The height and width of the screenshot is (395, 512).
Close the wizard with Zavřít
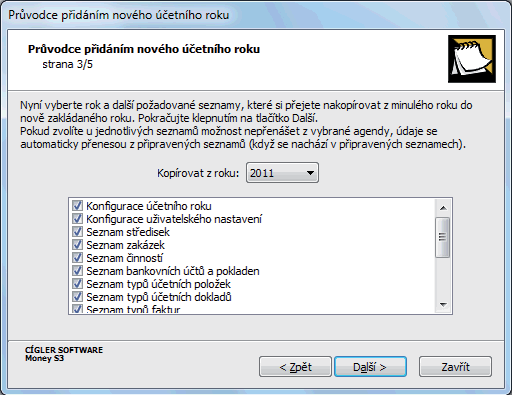pyautogui.click(x=455, y=367)
